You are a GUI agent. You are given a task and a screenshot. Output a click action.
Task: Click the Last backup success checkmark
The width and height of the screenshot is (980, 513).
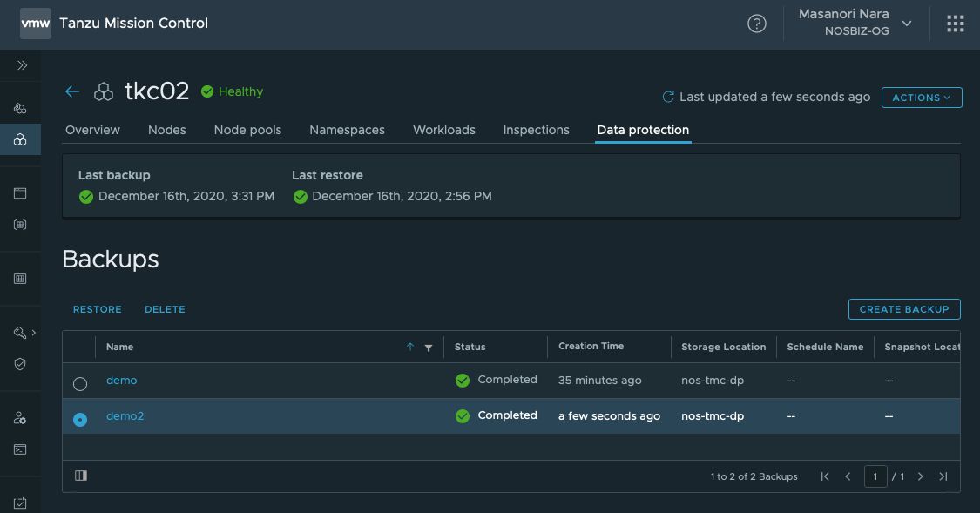tap(86, 197)
